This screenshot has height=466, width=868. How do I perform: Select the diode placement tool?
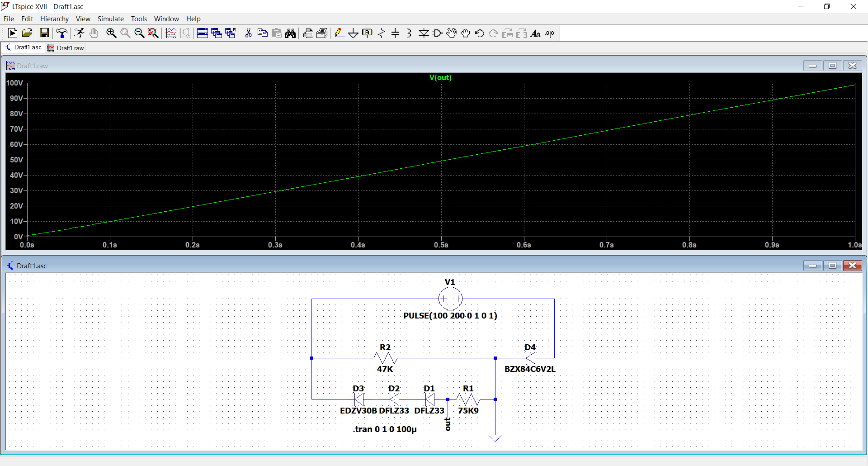click(424, 33)
